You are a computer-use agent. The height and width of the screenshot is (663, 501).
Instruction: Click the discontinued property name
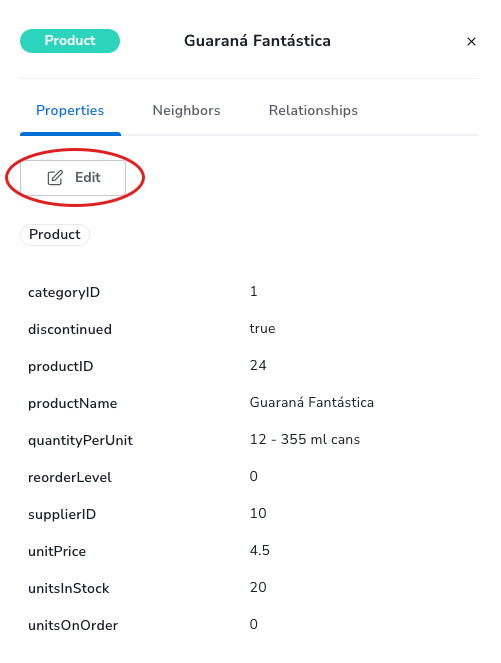click(70, 329)
